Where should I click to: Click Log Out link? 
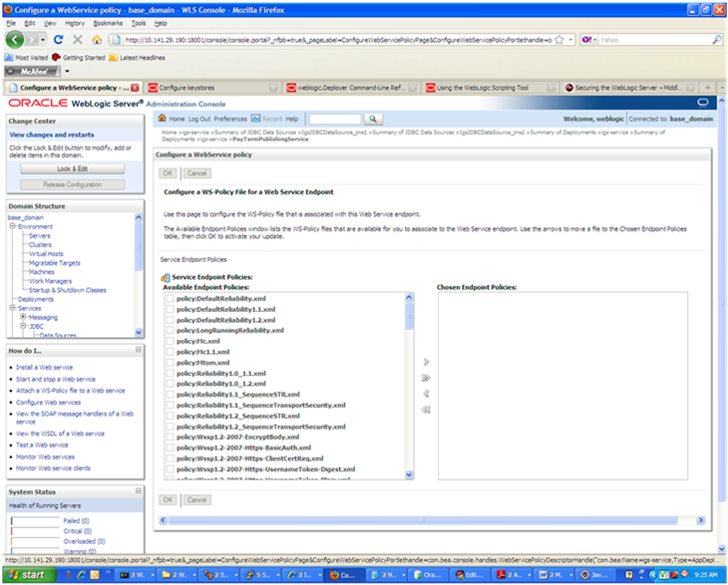click(x=199, y=120)
